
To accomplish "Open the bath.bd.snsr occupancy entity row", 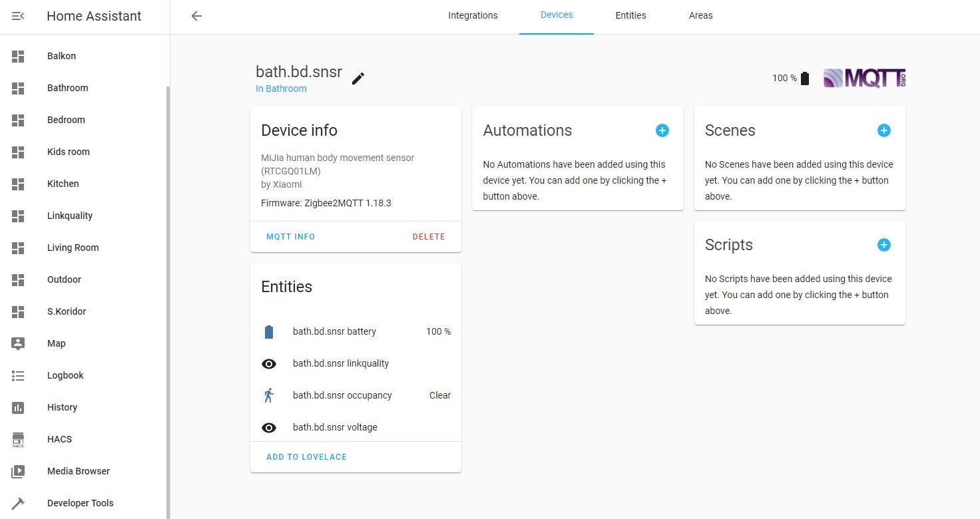I will coord(356,395).
